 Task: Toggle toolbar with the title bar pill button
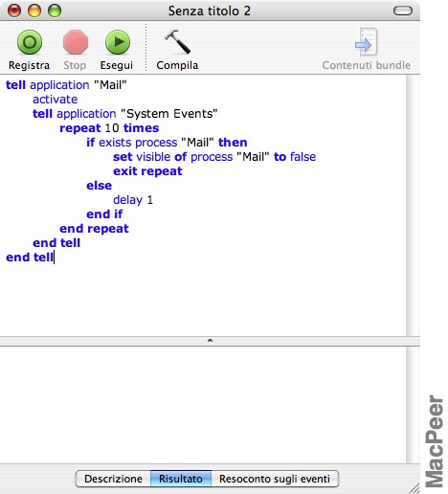[x=403, y=11]
